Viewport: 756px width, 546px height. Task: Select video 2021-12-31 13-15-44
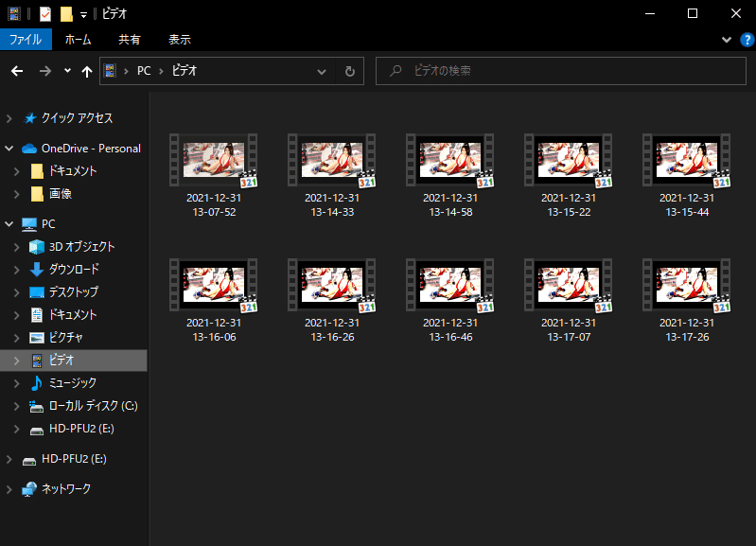pyautogui.click(x=687, y=176)
